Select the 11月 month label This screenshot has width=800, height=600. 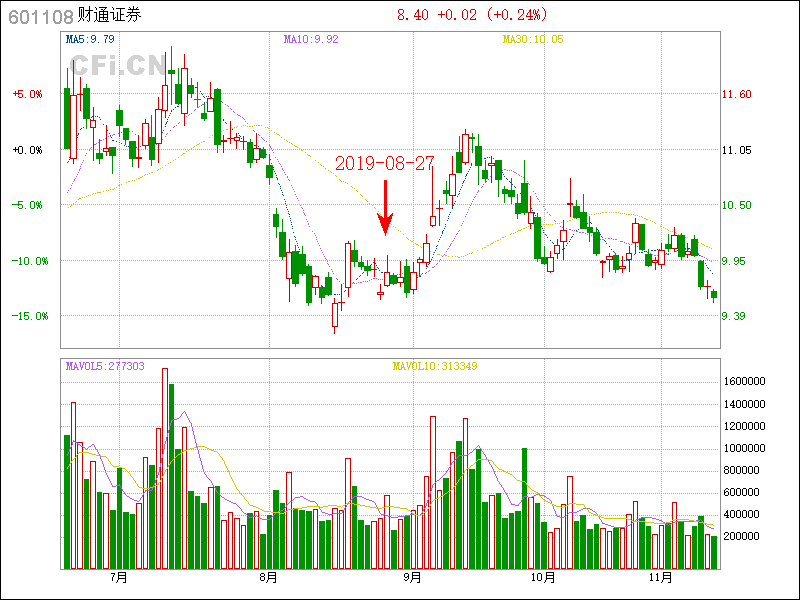click(659, 578)
